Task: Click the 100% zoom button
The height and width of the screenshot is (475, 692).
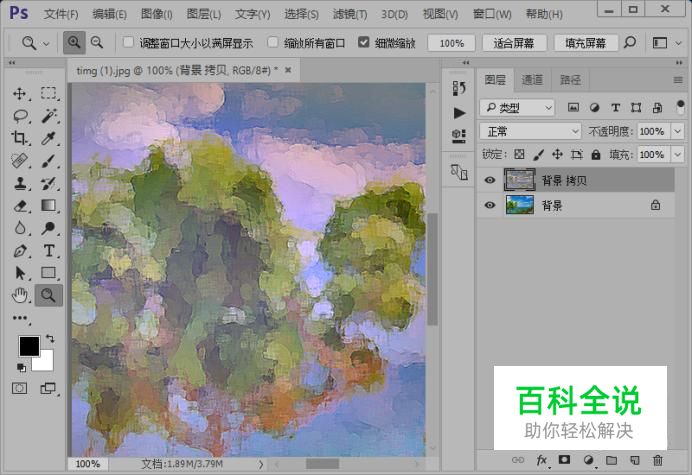Action: point(451,43)
